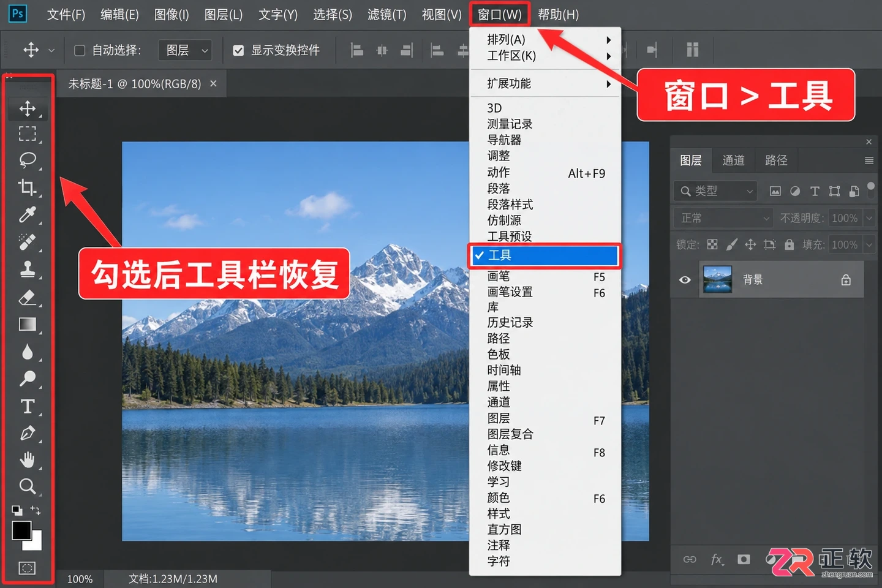This screenshot has height=588, width=882.
Task: Select the Blur droplet tool
Action: pyautogui.click(x=27, y=352)
